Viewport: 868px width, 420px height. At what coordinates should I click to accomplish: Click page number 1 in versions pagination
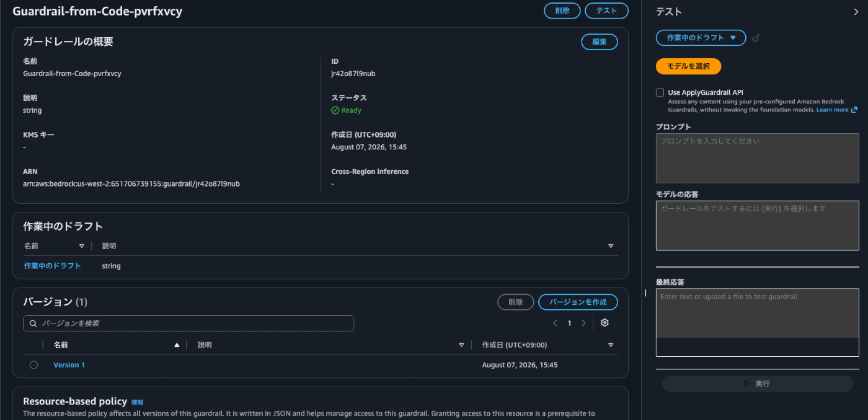pos(569,323)
